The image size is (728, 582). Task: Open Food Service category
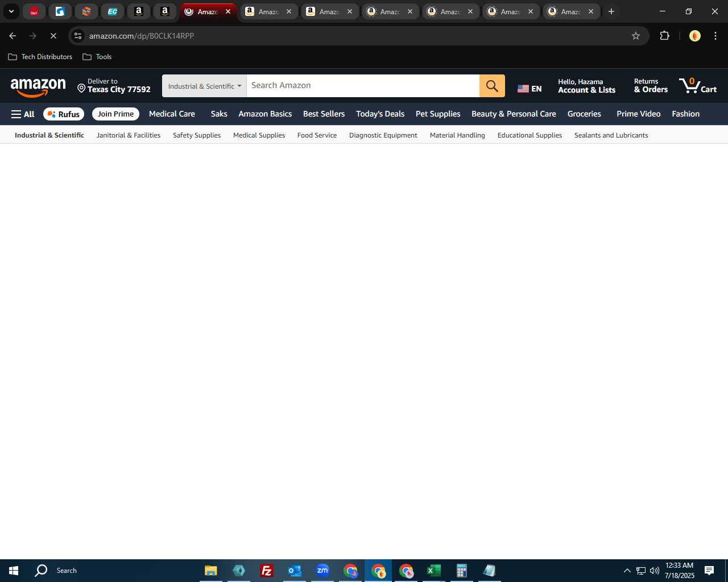317,135
